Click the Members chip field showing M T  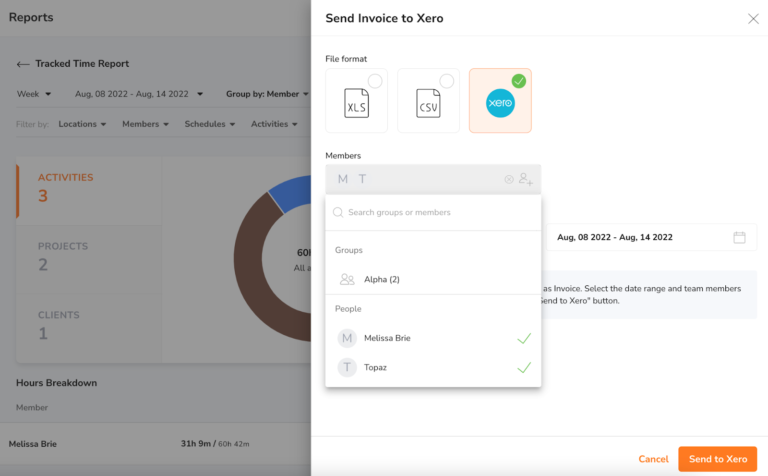[433, 179]
